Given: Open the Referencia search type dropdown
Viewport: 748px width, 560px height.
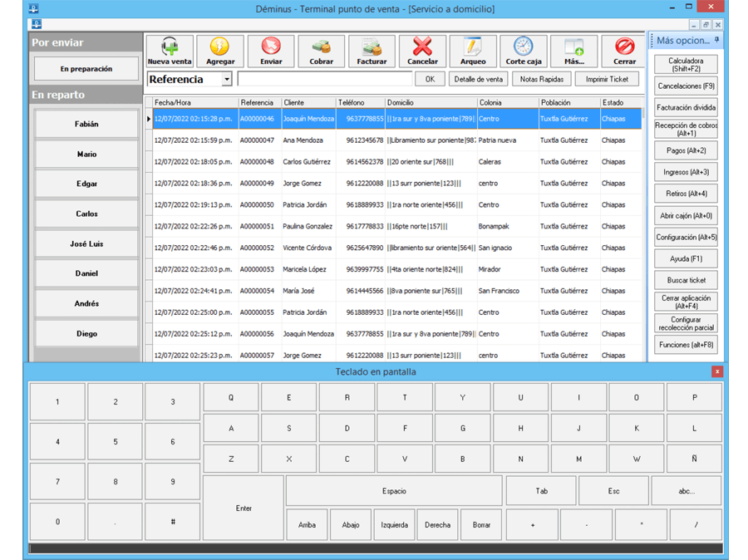Looking at the screenshot, I should point(227,79).
